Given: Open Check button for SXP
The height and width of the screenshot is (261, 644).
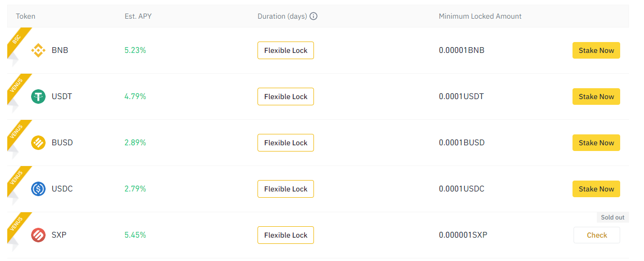Looking at the screenshot, I should click(596, 235).
